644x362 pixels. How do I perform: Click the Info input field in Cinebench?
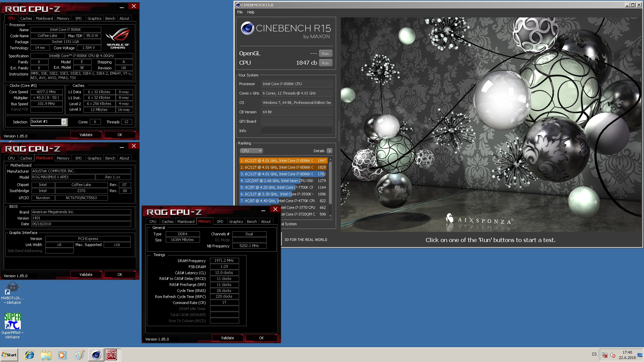(297, 131)
